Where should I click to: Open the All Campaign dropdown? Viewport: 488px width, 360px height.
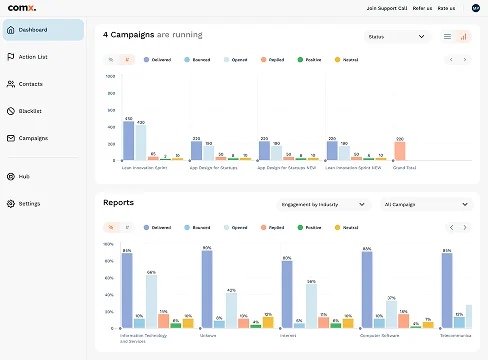[x=427, y=204]
